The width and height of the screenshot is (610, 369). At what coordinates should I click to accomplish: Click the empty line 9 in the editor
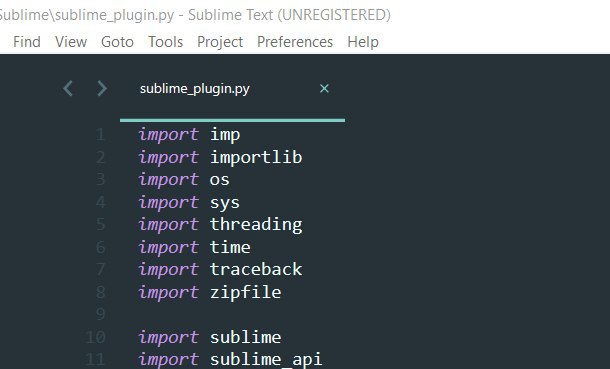point(350,314)
